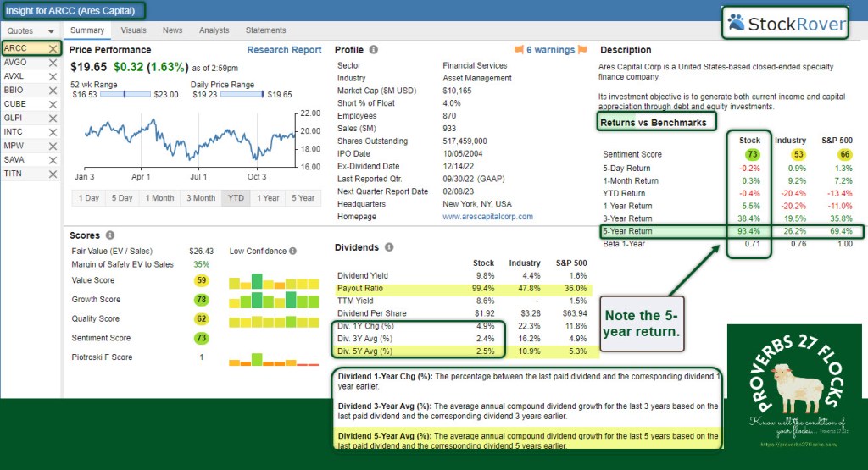Click the Dividends info icon
This screenshot has width=868, height=470.
tap(389, 247)
